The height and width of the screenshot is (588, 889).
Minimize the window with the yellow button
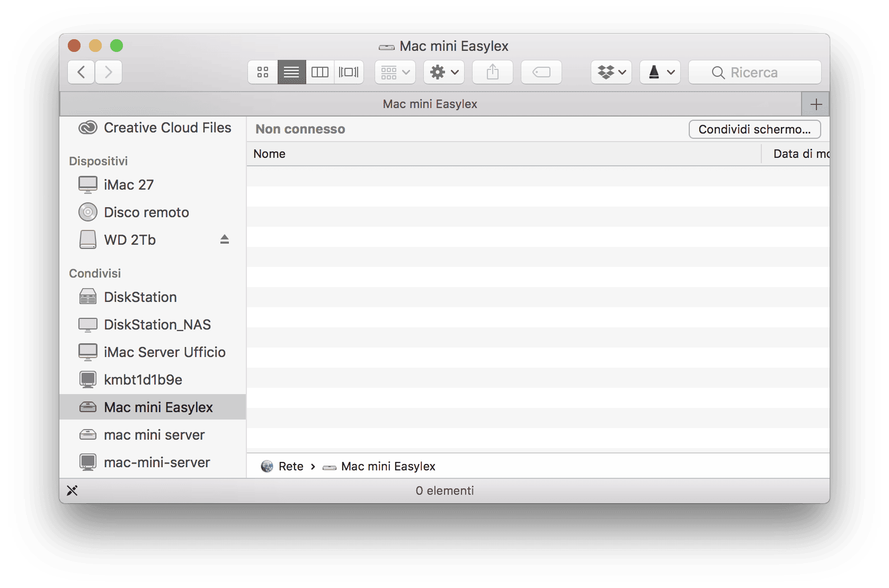[95, 46]
